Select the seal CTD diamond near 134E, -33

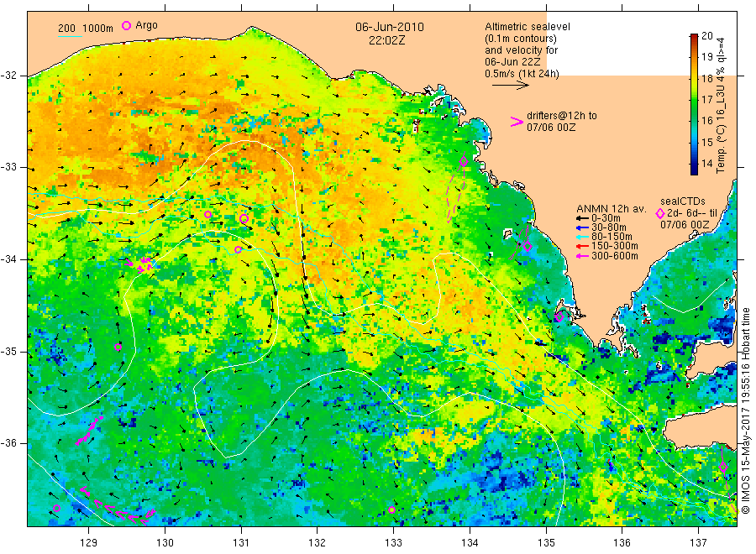click(464, 162)
